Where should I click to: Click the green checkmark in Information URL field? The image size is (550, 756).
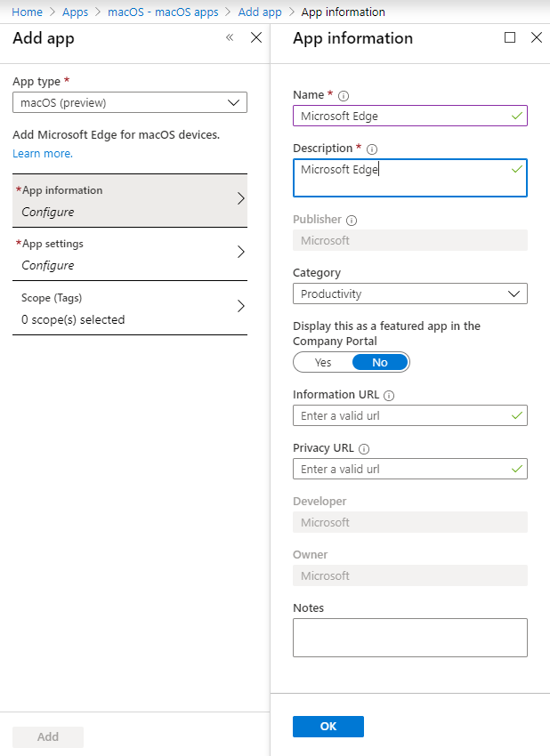(517, 415)
